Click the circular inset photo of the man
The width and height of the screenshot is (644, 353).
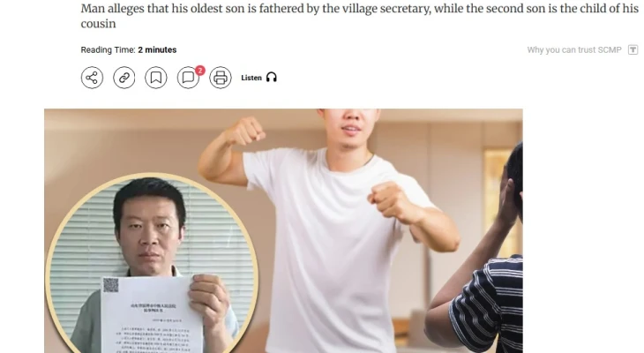[x=152, y=263]
